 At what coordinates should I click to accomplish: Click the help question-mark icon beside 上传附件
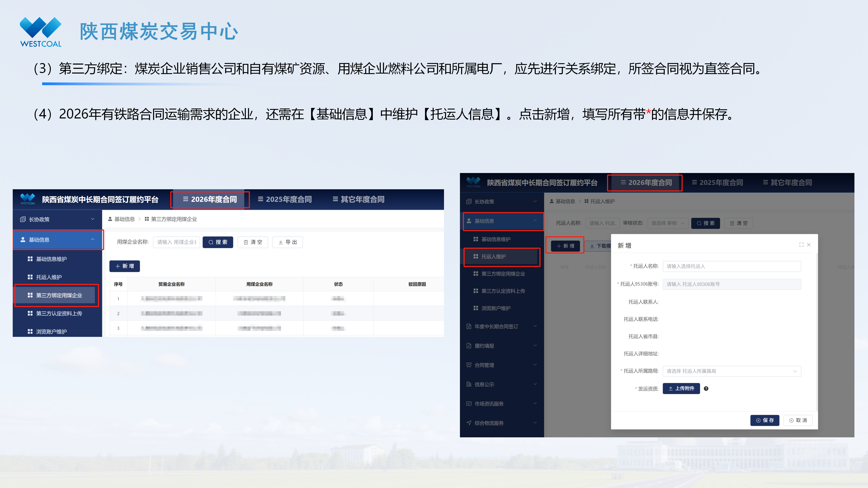(706, 388)
